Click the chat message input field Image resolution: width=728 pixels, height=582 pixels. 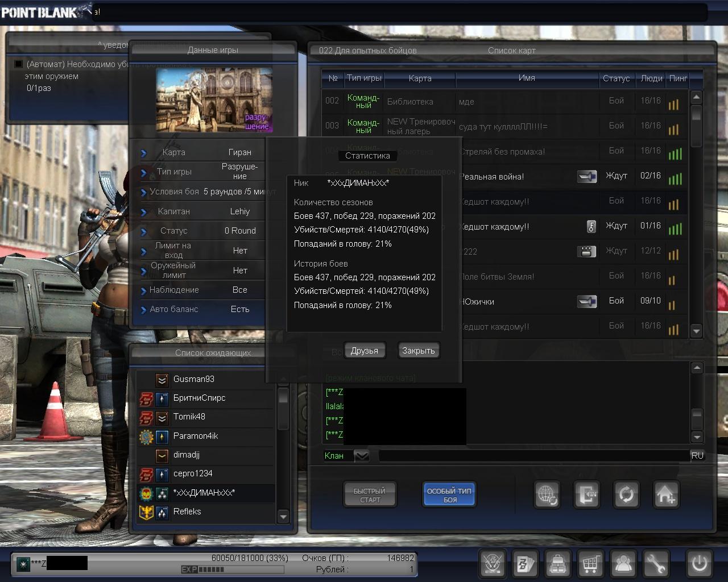533,456
